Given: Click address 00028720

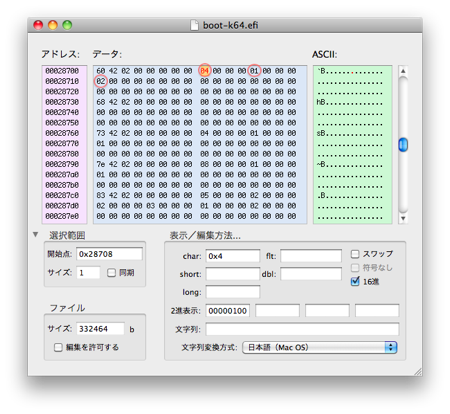Looking at the screenshot, I should [x=62, y=92].
